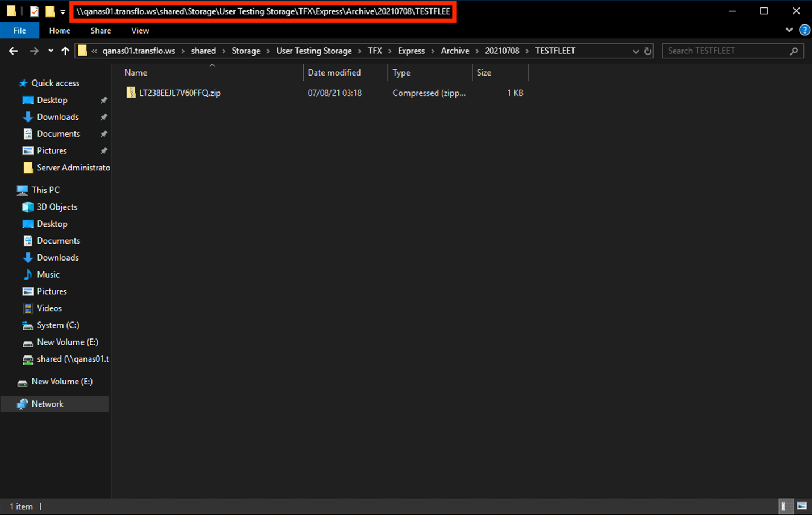This screenshot has width=812, height=515.
Task: Open the Videos folder
Action: (49, 308)
